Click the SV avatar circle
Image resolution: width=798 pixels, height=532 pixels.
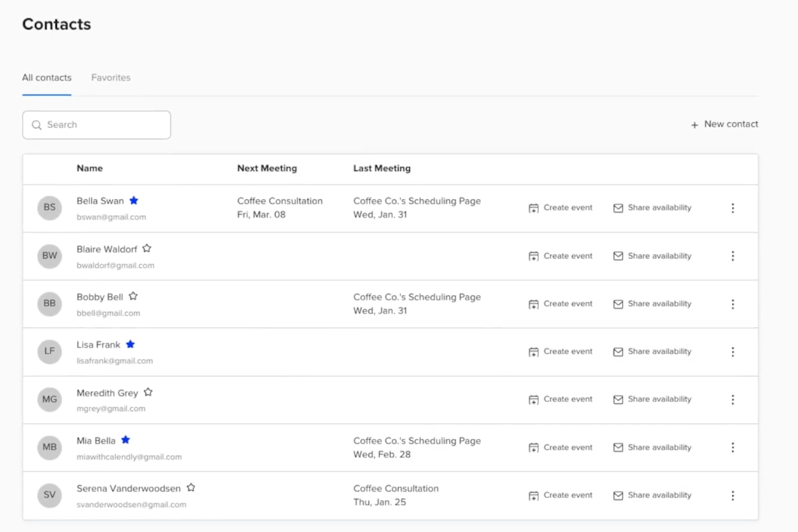click(49, 495)
